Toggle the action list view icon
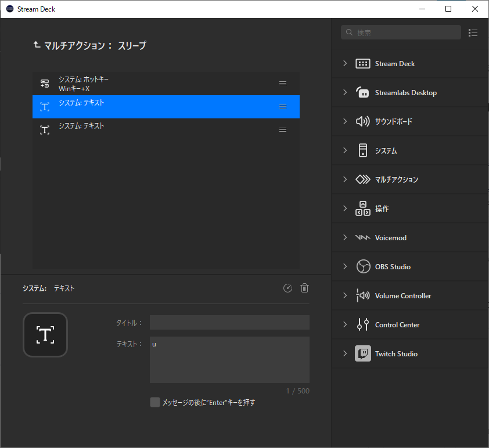 pyautogui.click(x=473, y=32)
